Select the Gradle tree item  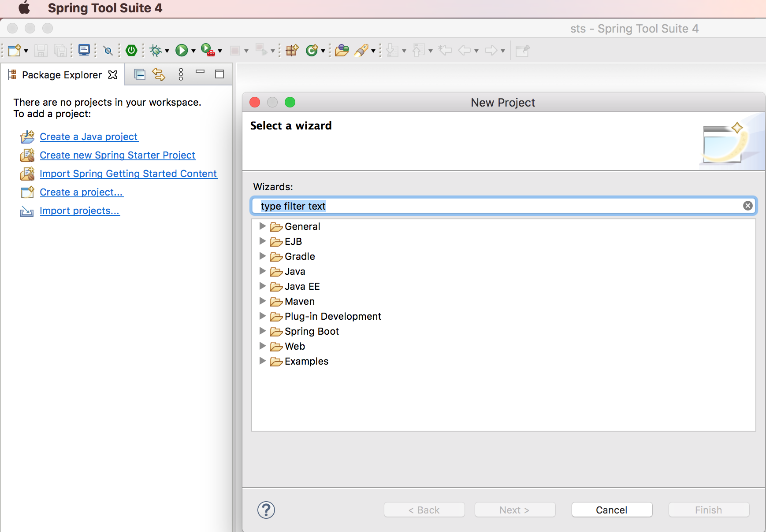point(300,256)
